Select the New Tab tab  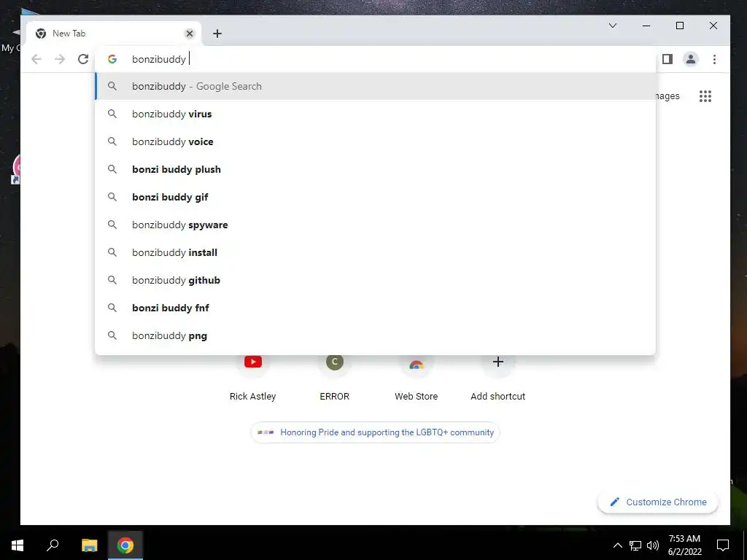(113, 34)
